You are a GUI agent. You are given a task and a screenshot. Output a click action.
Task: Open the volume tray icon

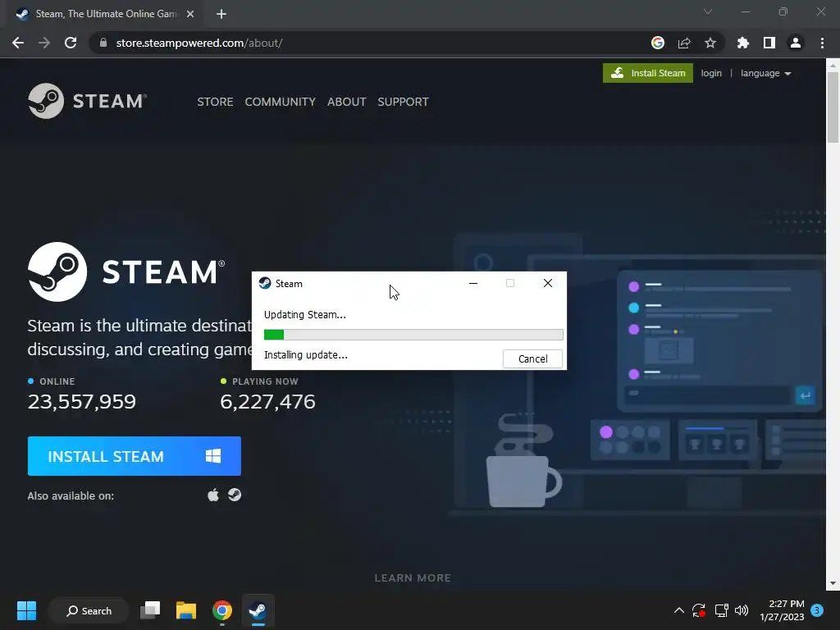[742, 610]
